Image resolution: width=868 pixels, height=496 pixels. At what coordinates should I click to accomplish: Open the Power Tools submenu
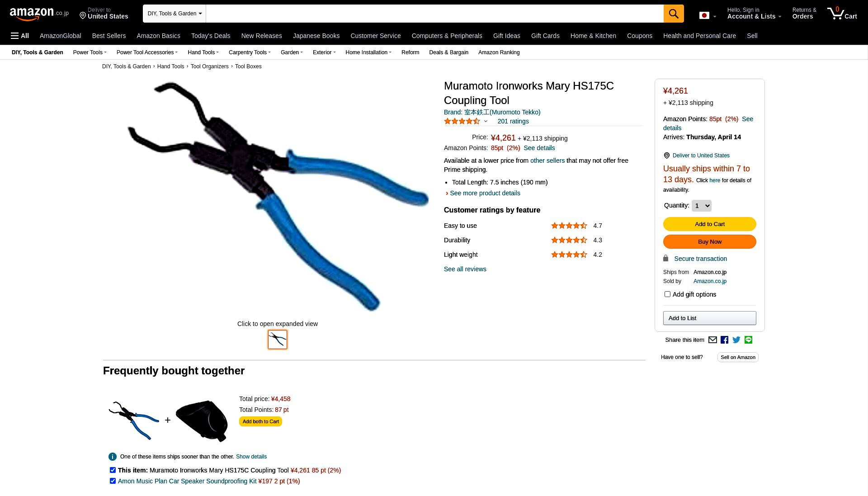click(x=90, y=52)
